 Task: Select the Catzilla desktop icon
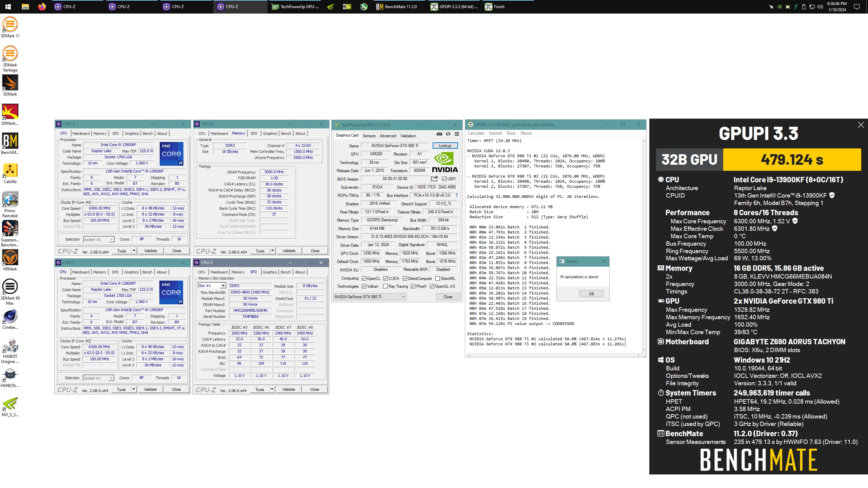pyautogui.click(x=10, y=173)
